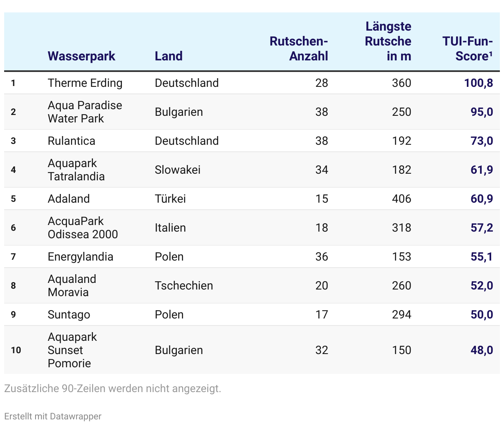Click the Adaland row name
The height and width of the screenshot is (426, 504).
coord(69,199)
